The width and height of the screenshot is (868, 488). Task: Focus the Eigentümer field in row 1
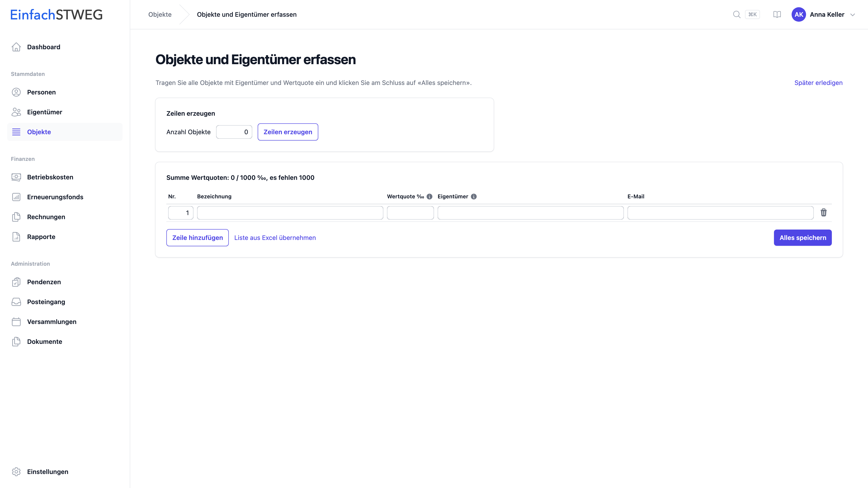point(531,213)
